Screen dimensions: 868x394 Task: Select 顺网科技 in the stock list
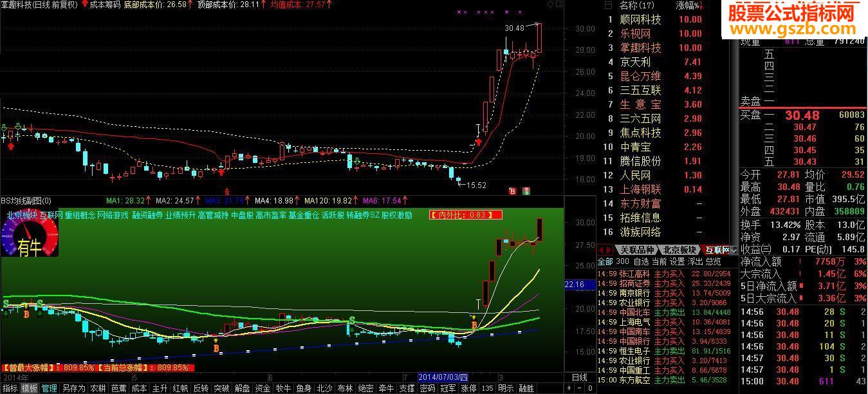(x=640, y=19)
